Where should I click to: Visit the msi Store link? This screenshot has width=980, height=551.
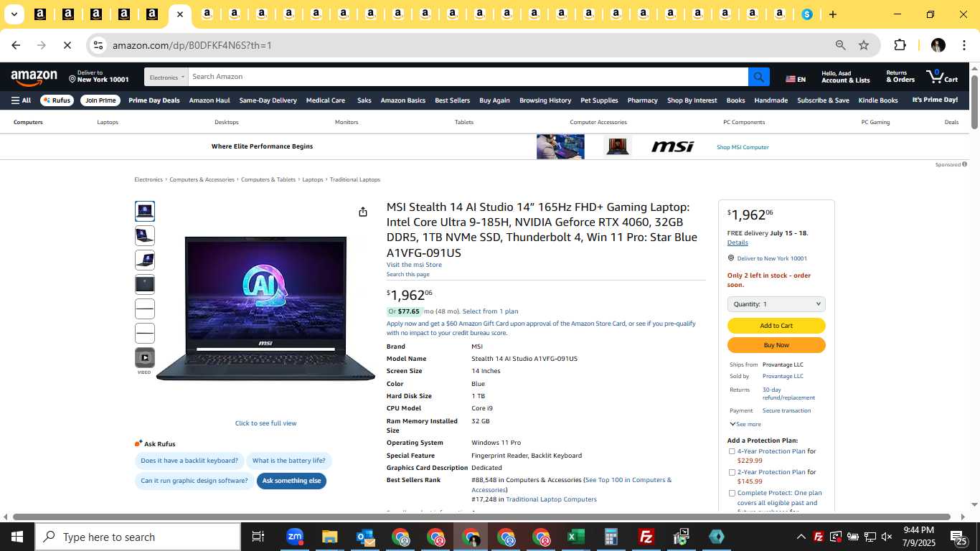click(x=414, y=265)
